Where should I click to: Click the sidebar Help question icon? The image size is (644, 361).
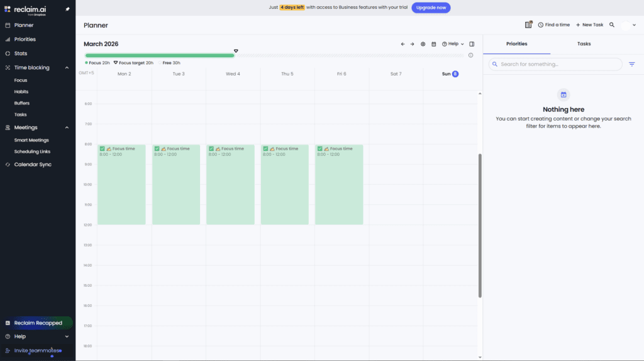8,336
